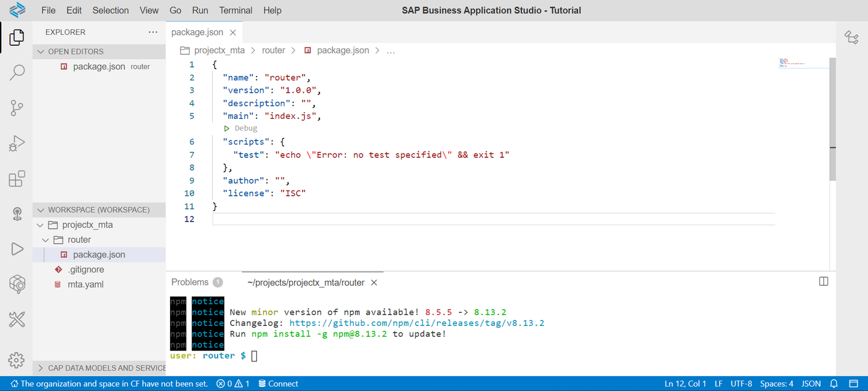Viewport: 868px width, 391px height.
Task: Change Spaces: 4 indentation setting
Action: [776, 384]
